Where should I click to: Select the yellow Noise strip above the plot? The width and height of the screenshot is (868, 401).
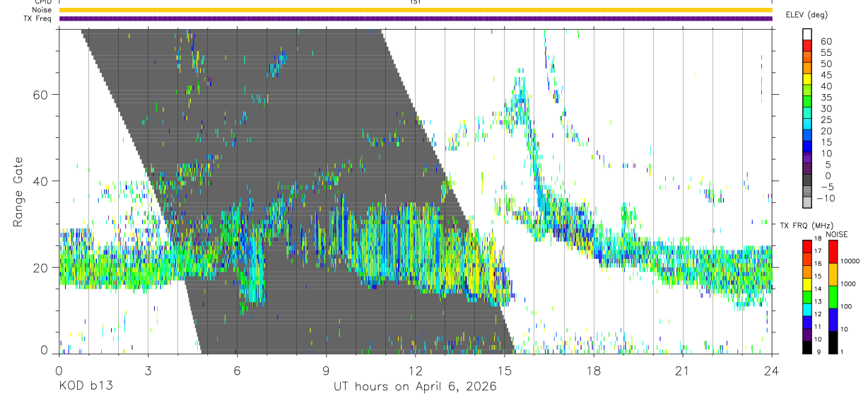tap(416, 10)
